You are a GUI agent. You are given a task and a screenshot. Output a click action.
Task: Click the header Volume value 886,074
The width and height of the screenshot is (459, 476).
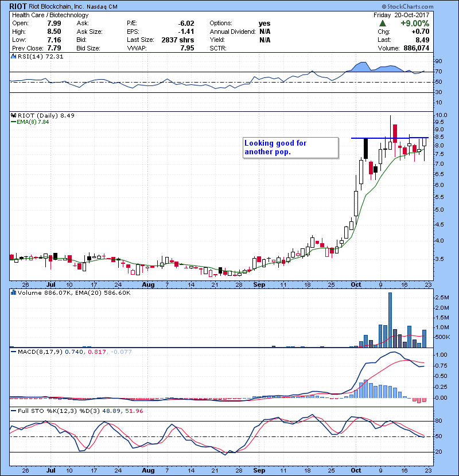[x=417, y=48]
